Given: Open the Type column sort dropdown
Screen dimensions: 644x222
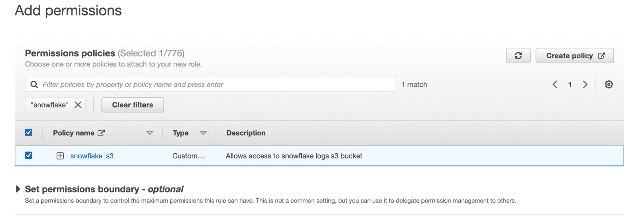Looking at the screenshot, I should (x=204, y=132).
